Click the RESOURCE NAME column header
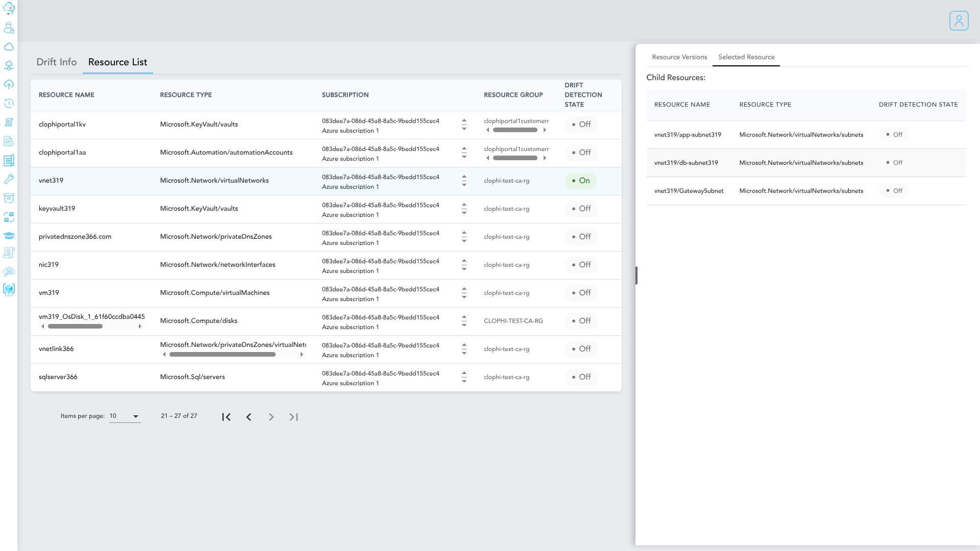 [66, 95]
